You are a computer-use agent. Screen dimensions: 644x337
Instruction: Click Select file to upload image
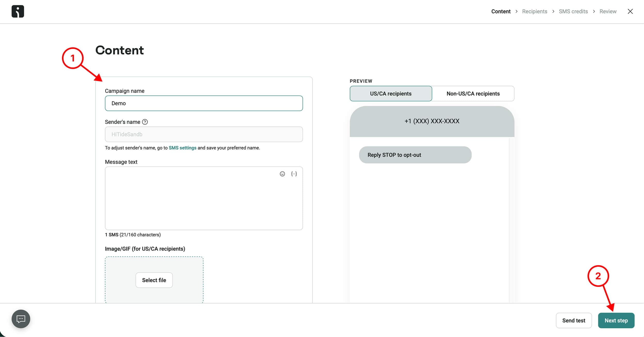click(x=154, y=280)
